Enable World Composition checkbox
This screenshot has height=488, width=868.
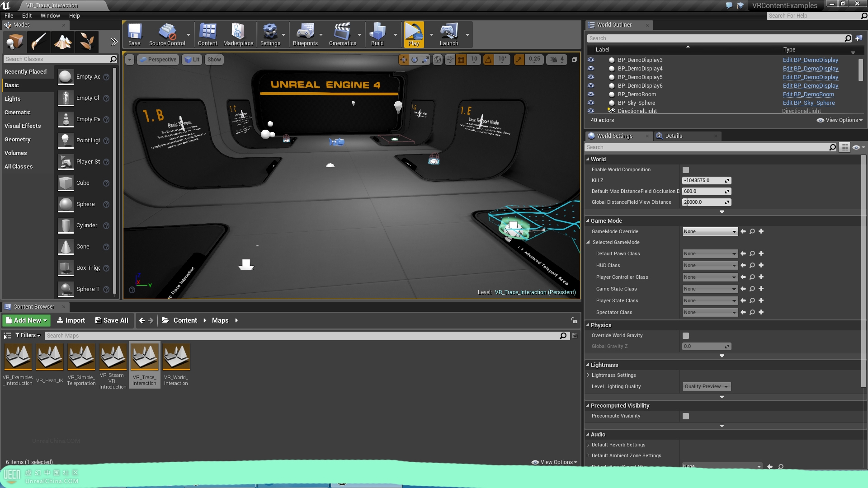686,170
